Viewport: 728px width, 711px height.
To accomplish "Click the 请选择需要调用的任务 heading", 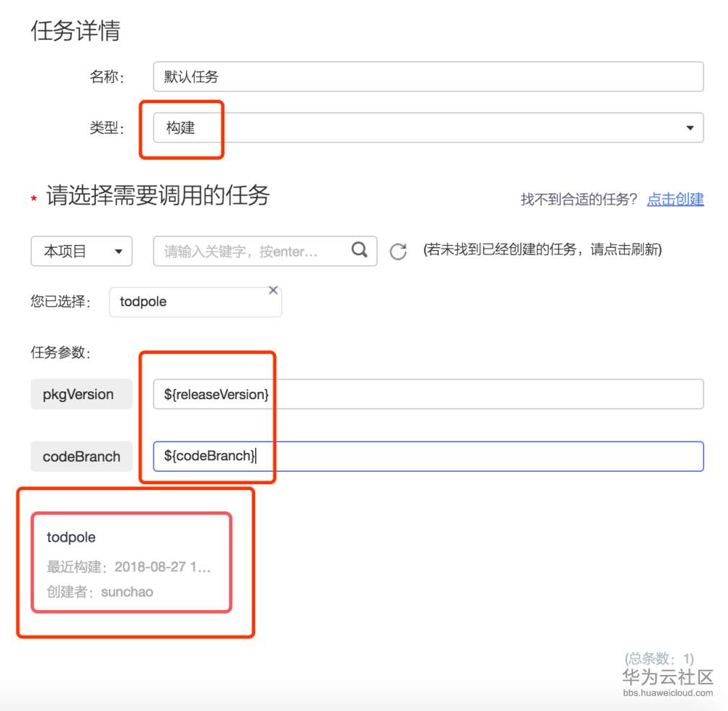I will tap(157, 195).
